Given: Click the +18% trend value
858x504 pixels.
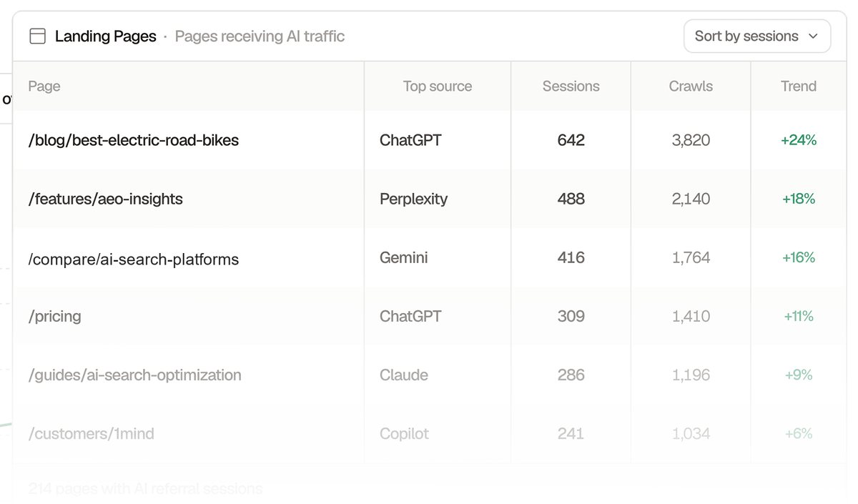Looking at the screenshot, I should pyautogui.click(x=799, y=199).
